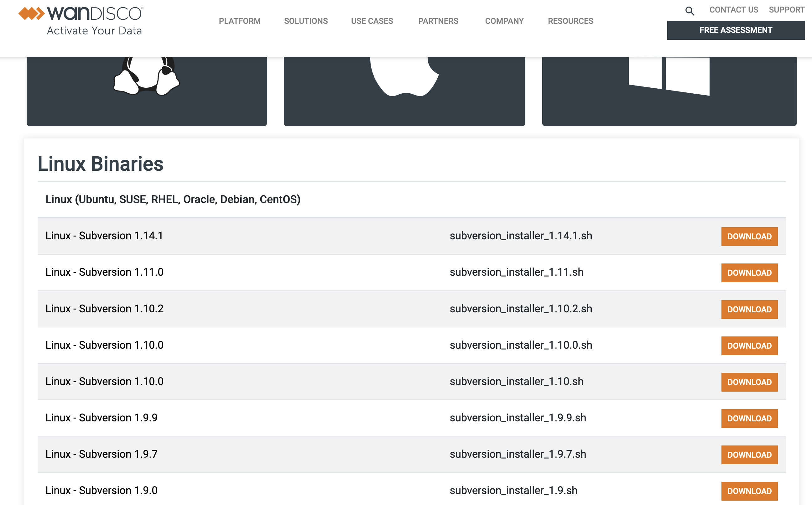Click the Contact Us link
Image resolution: width=812 pixels, height=505 pixels.
click(734, 10)
